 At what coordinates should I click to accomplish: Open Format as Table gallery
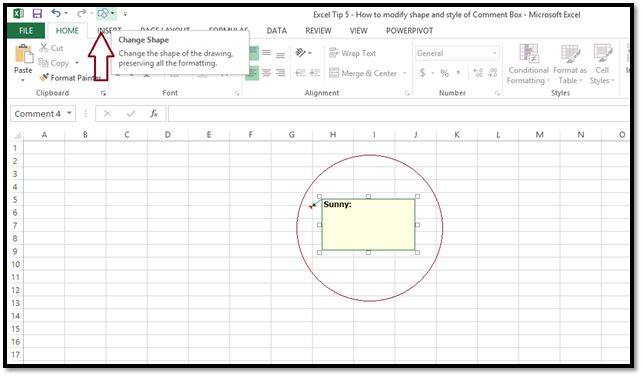coord(570,64)
